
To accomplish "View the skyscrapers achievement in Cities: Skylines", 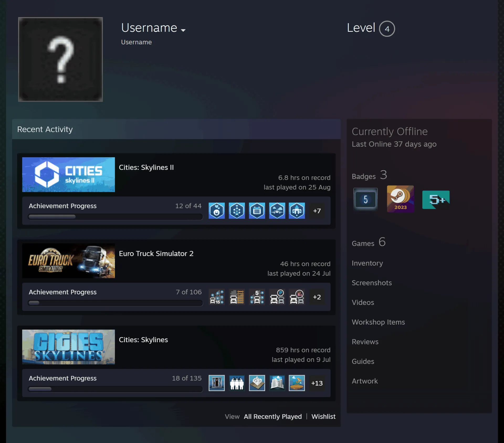I will (x=277, y=383).
